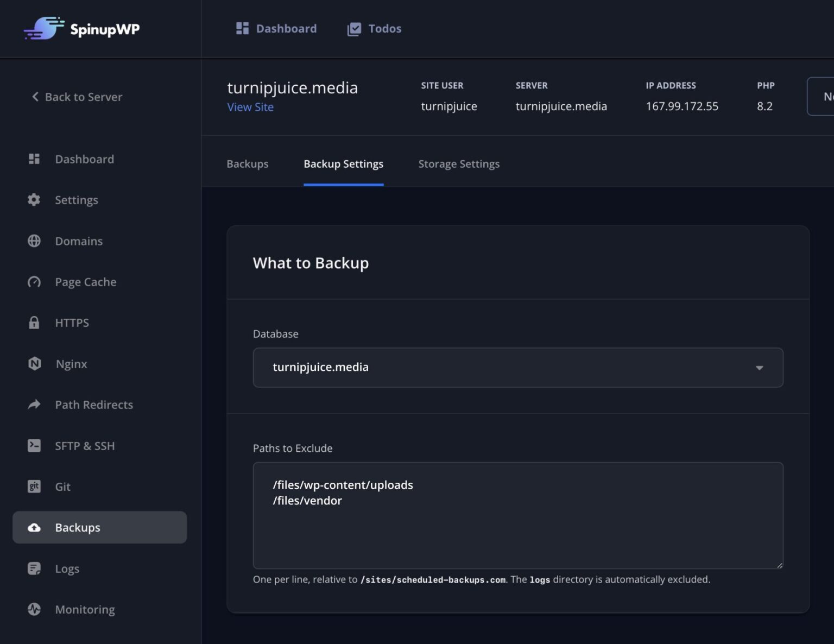Click the partially visible button beside PHP
The width and height of the screenshot is (834, 644).
pos(820,96)
